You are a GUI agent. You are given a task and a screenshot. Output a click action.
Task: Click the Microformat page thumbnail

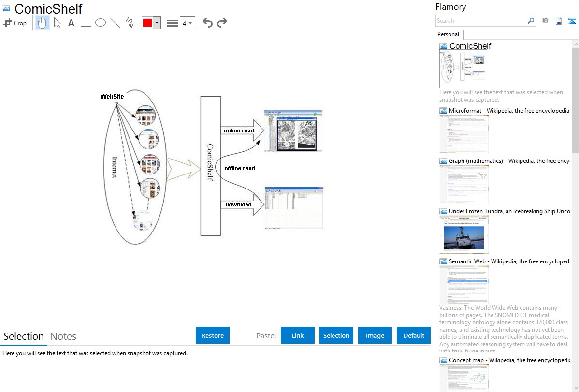(464, 134)
